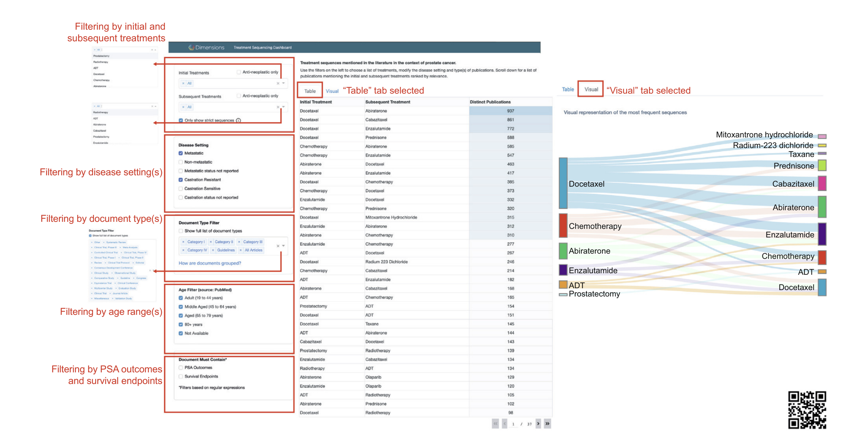Uncheck Castration Resistant checkbox
This screenshot has height=440, width=868.
tap(181, 180)
